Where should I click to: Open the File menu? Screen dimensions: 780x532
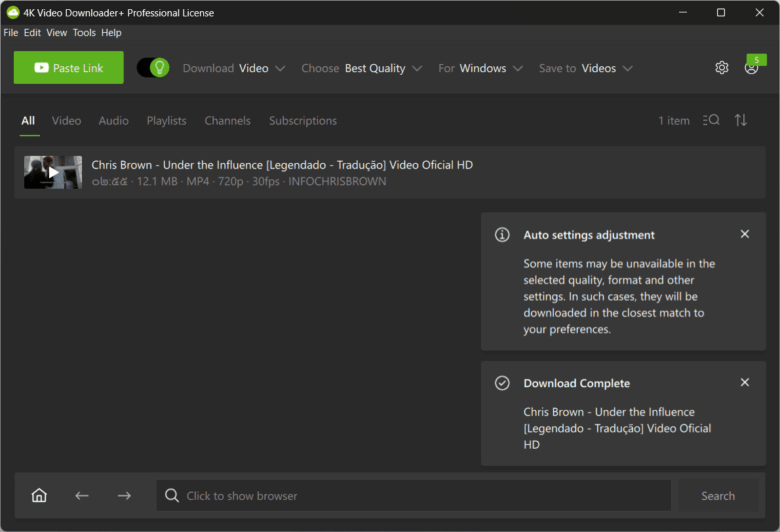[11, 32]
